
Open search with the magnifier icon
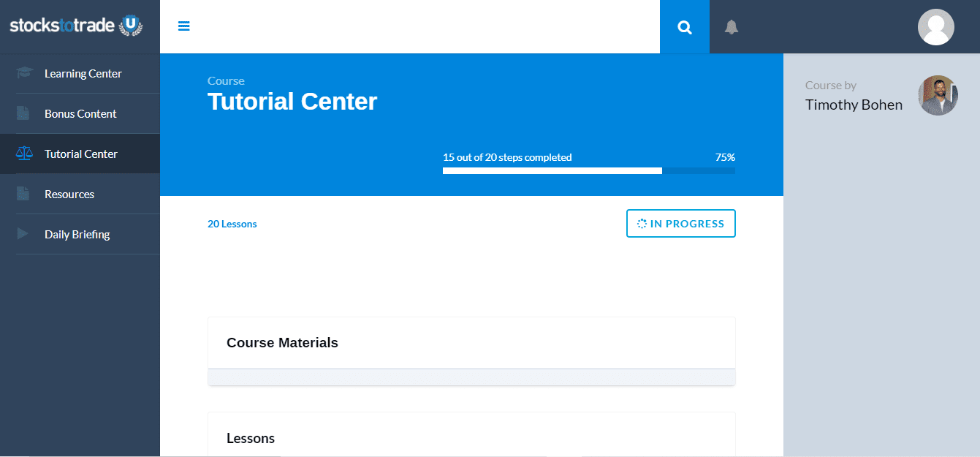[x=685, y=27]
